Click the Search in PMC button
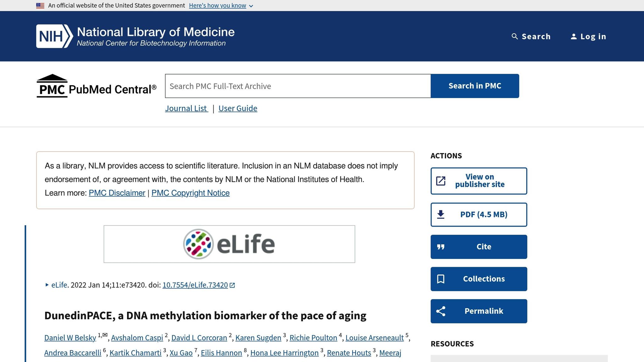 pos(475,86)
